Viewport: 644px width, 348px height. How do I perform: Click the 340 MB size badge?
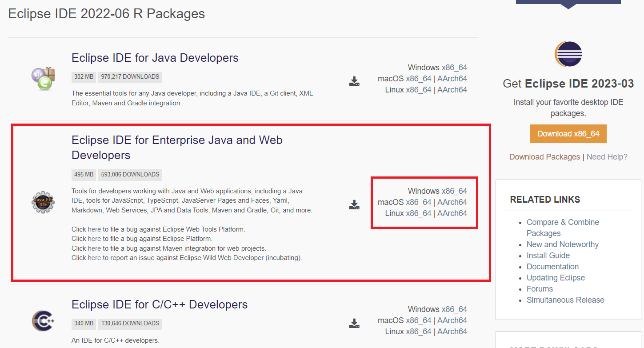click(84, 324)
